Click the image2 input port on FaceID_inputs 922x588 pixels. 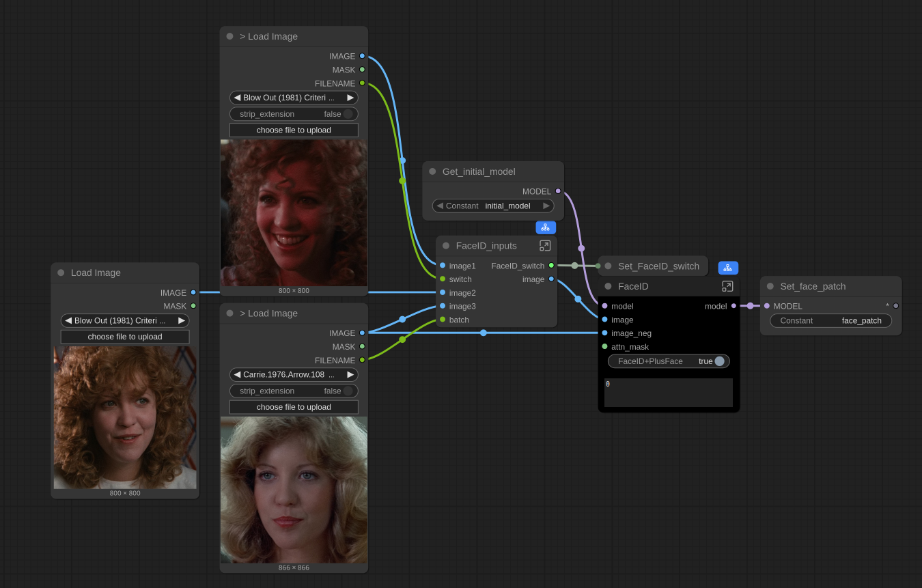[x=443, y=292]
